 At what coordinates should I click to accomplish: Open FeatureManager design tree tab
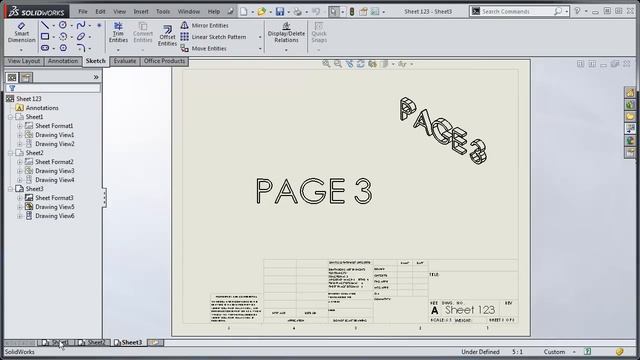(12, 77)
